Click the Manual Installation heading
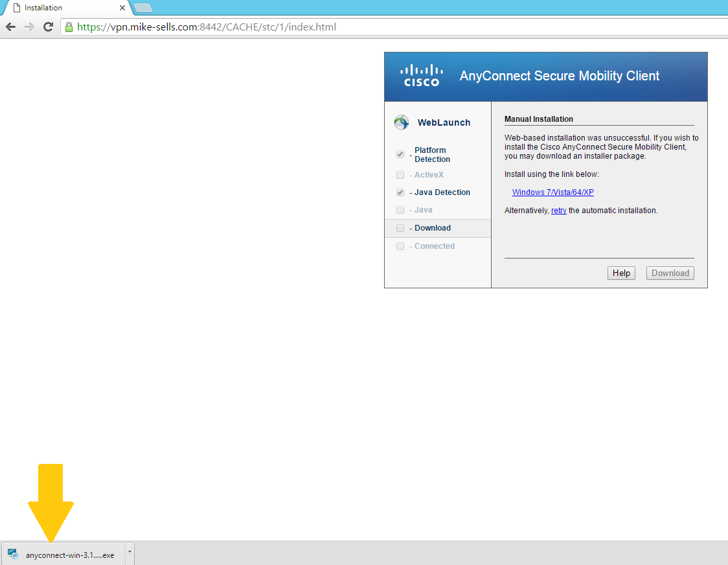 tap(539, 119)
